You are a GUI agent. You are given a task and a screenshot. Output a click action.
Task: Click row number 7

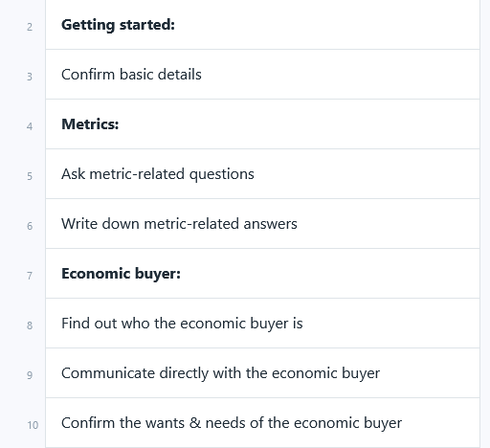[x=30, y=276]
